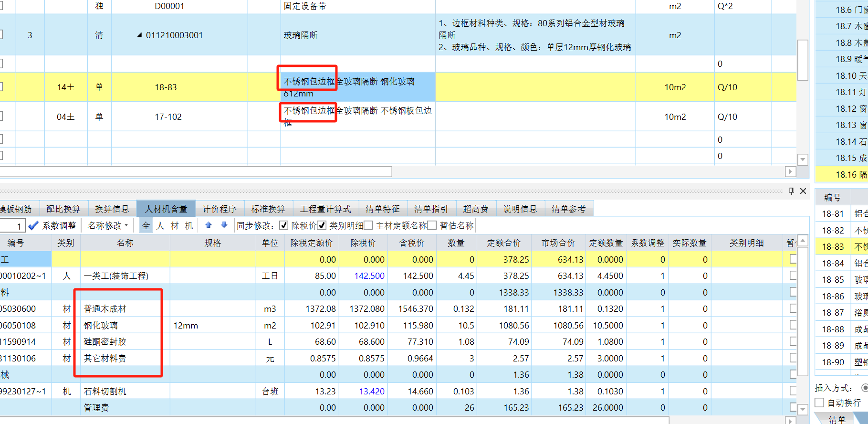Pin the bottom panel with pushpin icon
Image resolution: width=868 pixels, height=424 pixels.
click(x=791, y=191)
